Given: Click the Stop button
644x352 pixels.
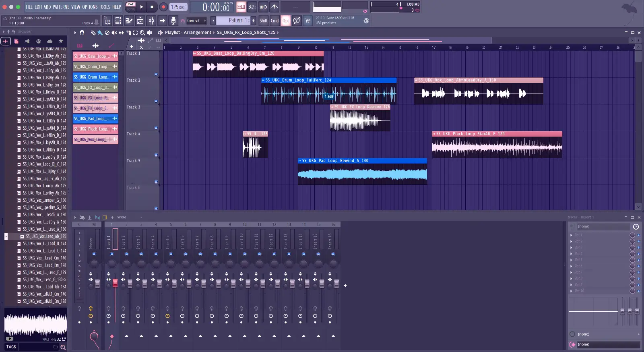Looking at the screenshot, I should [152, 7].
